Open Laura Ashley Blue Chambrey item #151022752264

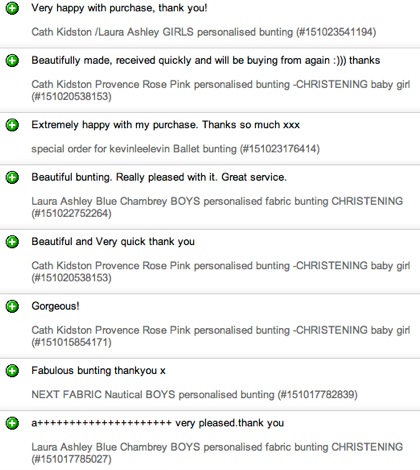(x=217, y=207)
